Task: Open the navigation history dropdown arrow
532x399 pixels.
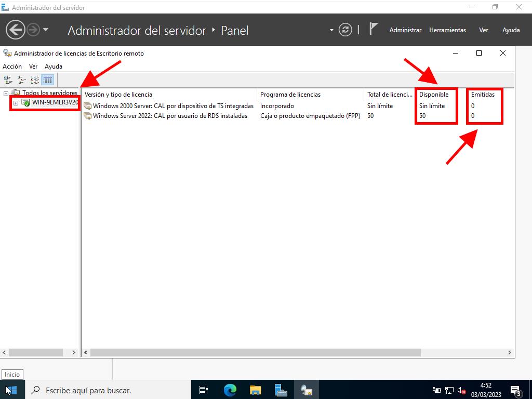Action: pos(46,30)
